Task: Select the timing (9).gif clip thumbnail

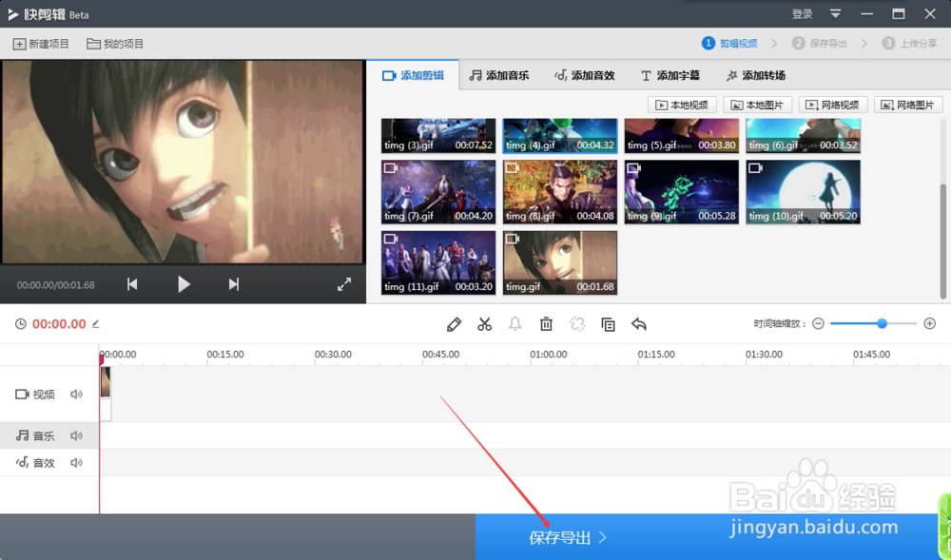Action: (682, 192)
